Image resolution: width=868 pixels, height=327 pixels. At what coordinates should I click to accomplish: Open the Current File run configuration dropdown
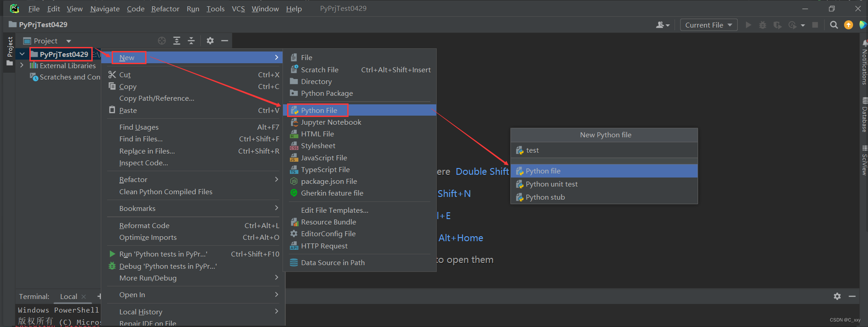tap(708, 25)
